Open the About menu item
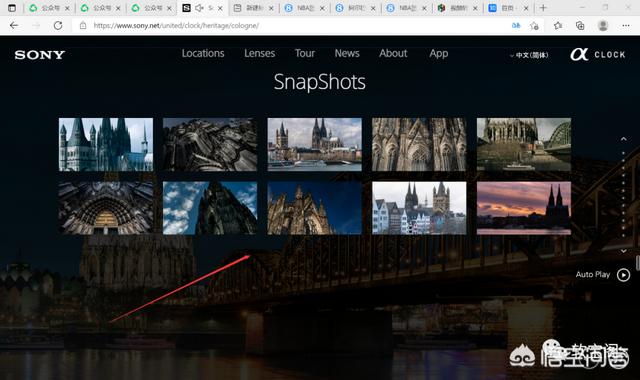Image resolution: width=640 pixels, height=380 pixels. (x=393, y=53)
